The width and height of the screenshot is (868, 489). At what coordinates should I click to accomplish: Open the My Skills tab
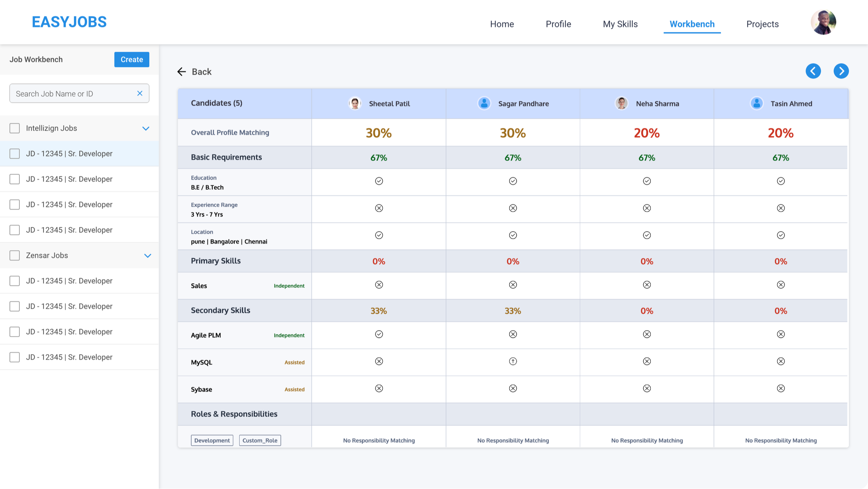(x=620, y=24)
